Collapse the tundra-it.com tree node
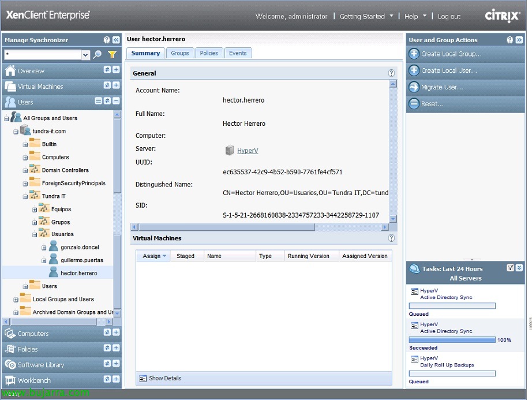This screenshot has height=400, width=532. 16,132
